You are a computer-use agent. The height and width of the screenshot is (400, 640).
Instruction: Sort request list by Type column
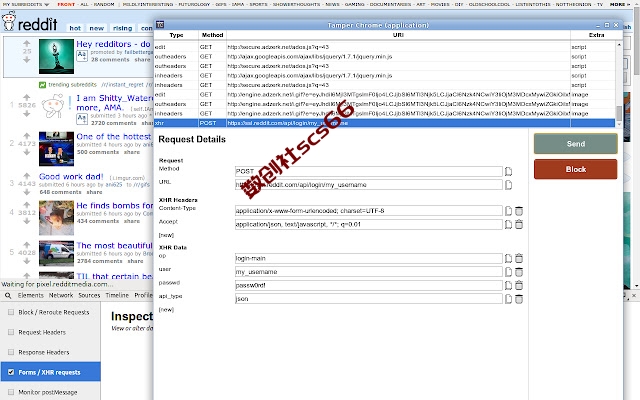(176, 35)
